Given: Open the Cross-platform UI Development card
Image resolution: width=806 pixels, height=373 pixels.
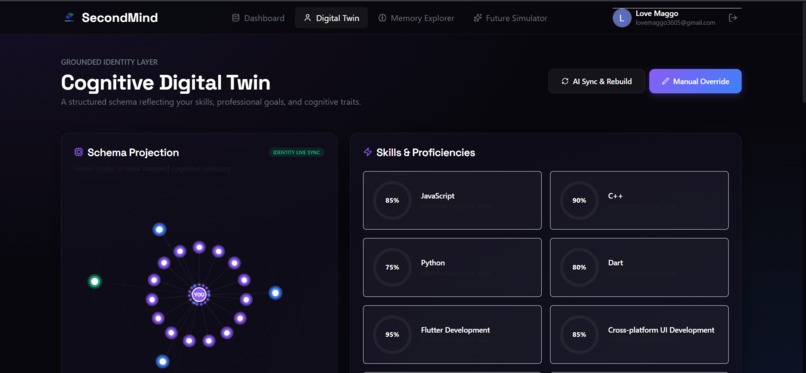Looking at the screenshot, I should point(639,334).
